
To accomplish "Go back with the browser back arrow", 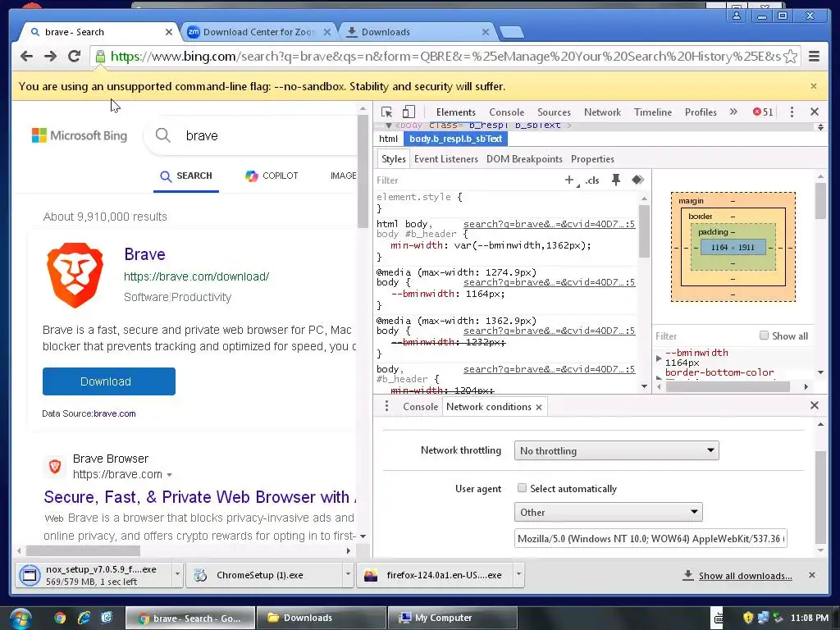I will tap(26, 56).
